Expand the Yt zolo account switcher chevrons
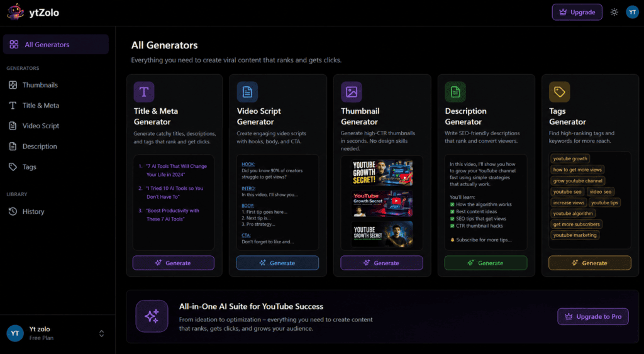The height and width of the screenshot is (354, 644). point(101,333)
